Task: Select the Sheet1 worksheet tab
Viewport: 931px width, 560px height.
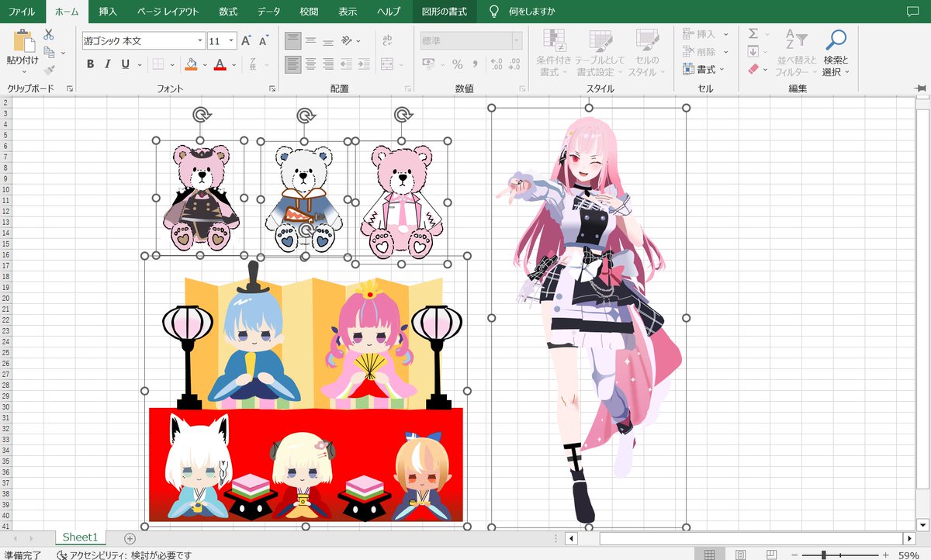Action: tap(81, 538)
